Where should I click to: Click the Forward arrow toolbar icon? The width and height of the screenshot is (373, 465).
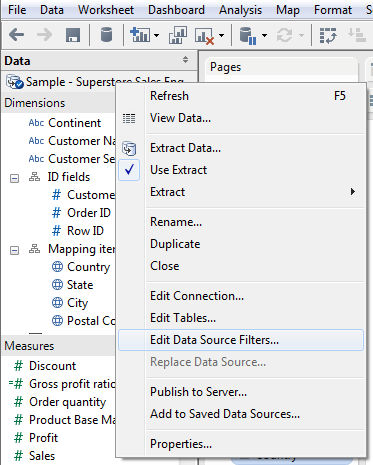[x=45, y=35]
